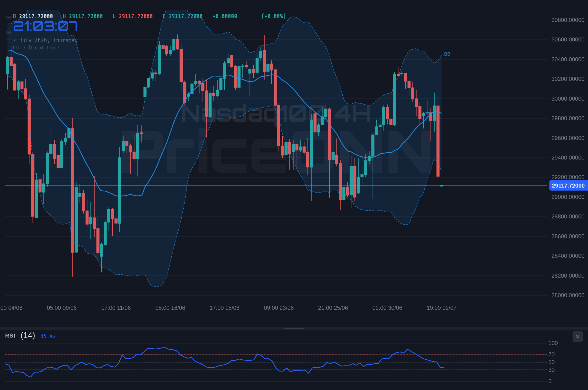Click the 28600.00000 price axis label
Viewport: 588px width, 390px height.
[x=568, y=236]
